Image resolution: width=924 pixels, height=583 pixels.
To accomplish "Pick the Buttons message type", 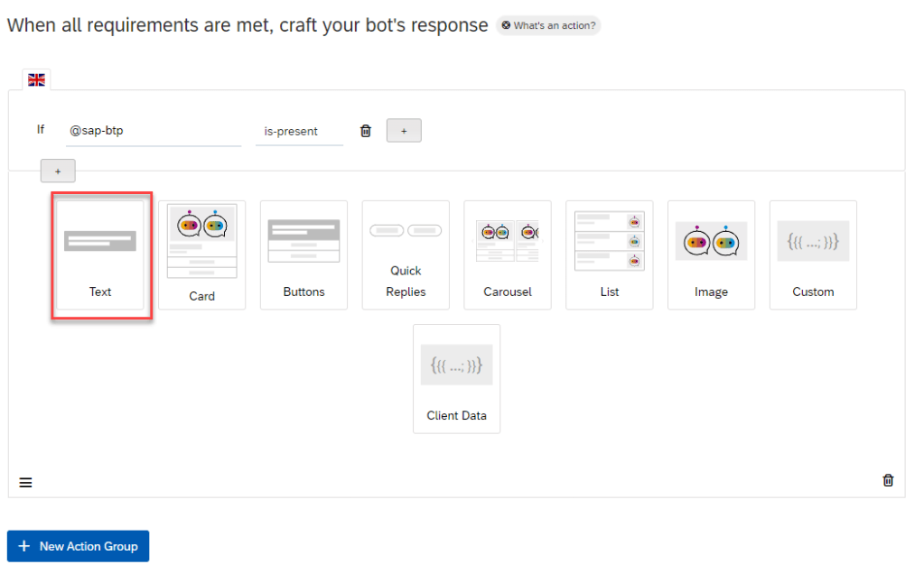I will [303, 255].
